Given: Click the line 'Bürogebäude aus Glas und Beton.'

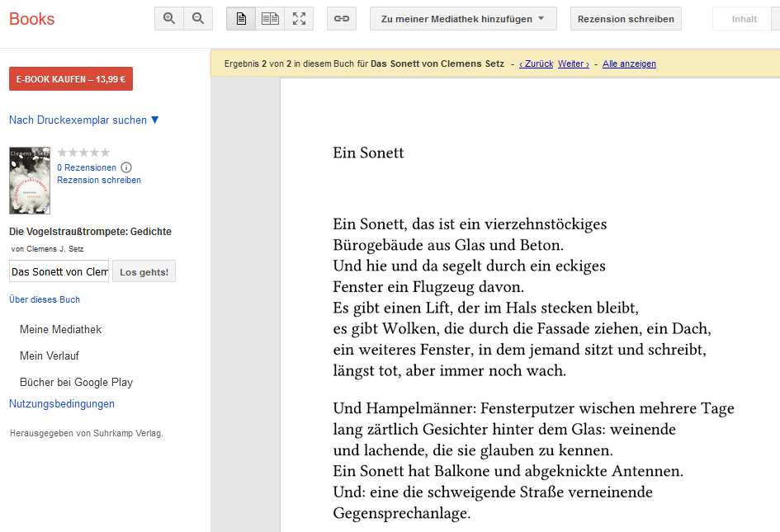Looking at the screenshot, I should (448, 245).
